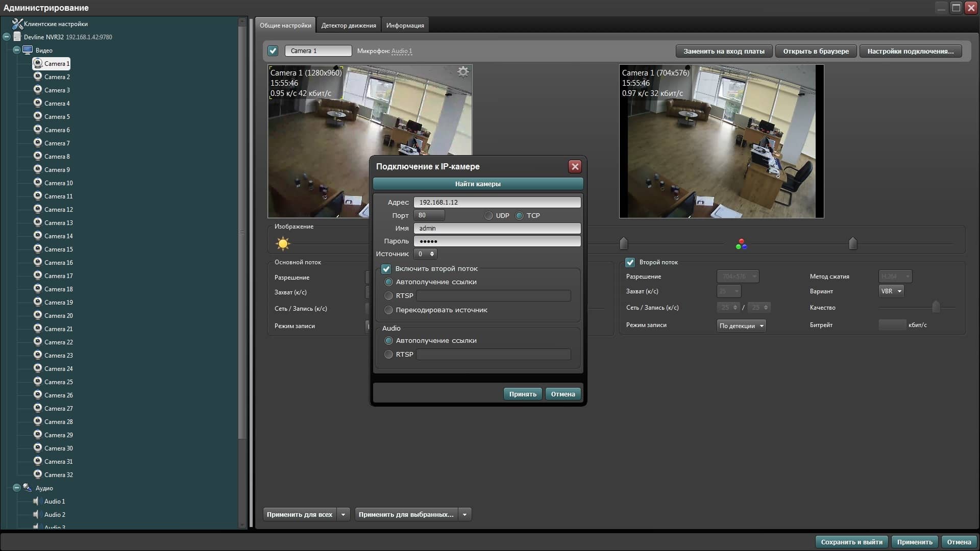Select the UDP radio button

pyautogui.click(x=488, y=216)
